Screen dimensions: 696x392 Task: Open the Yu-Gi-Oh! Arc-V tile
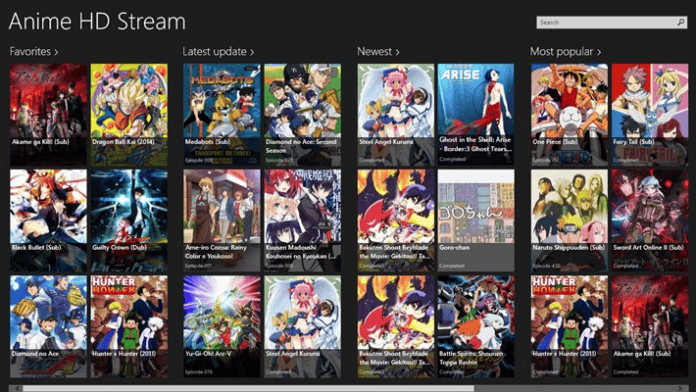pyautogui.click(x=222, y=326)
